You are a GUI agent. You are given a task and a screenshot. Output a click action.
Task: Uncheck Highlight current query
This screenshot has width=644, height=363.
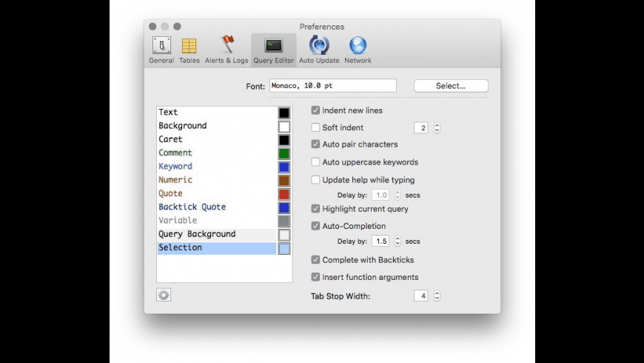pyautogui.click(x=315, y=209)
